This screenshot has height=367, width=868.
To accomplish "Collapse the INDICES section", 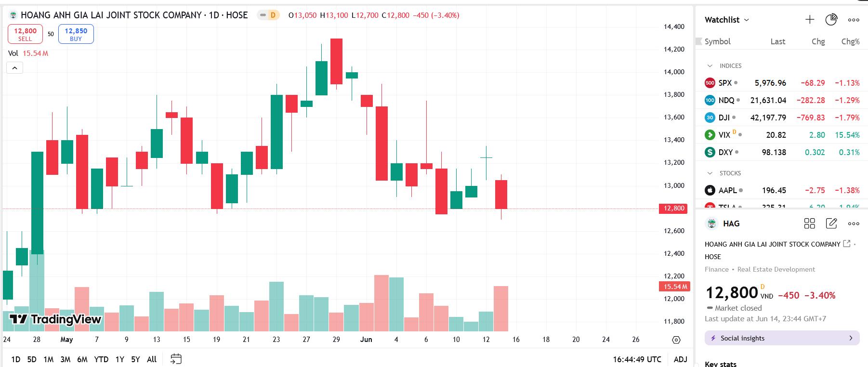I will [710, 66].
